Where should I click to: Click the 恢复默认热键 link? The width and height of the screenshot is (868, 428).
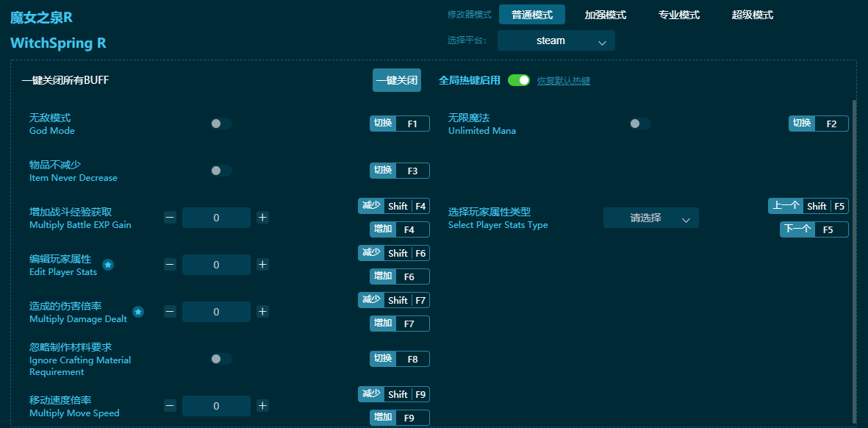coord(563,81)
